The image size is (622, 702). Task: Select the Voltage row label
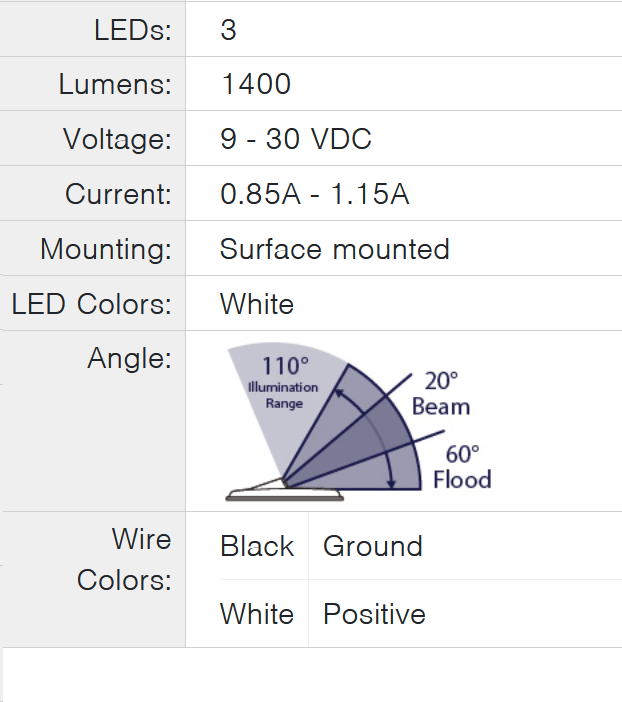tap(117, 139)
